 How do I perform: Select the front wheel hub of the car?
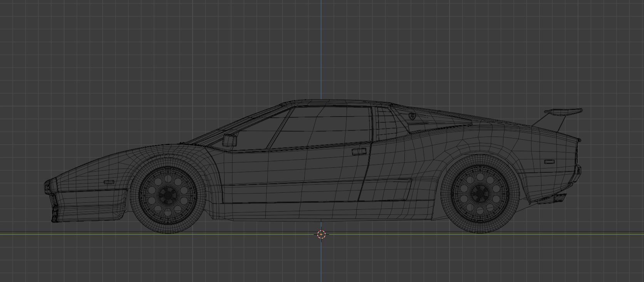pos(168,195)
